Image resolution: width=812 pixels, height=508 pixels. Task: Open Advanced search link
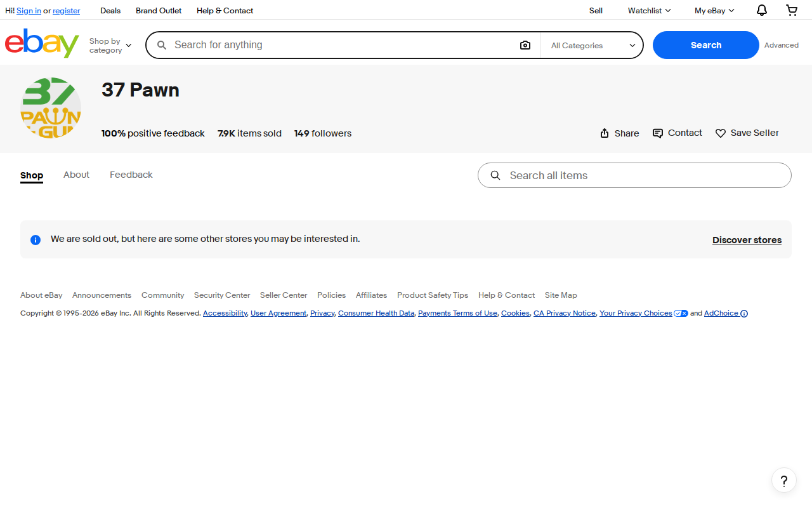pyautogui.click(x=782, y=45)
